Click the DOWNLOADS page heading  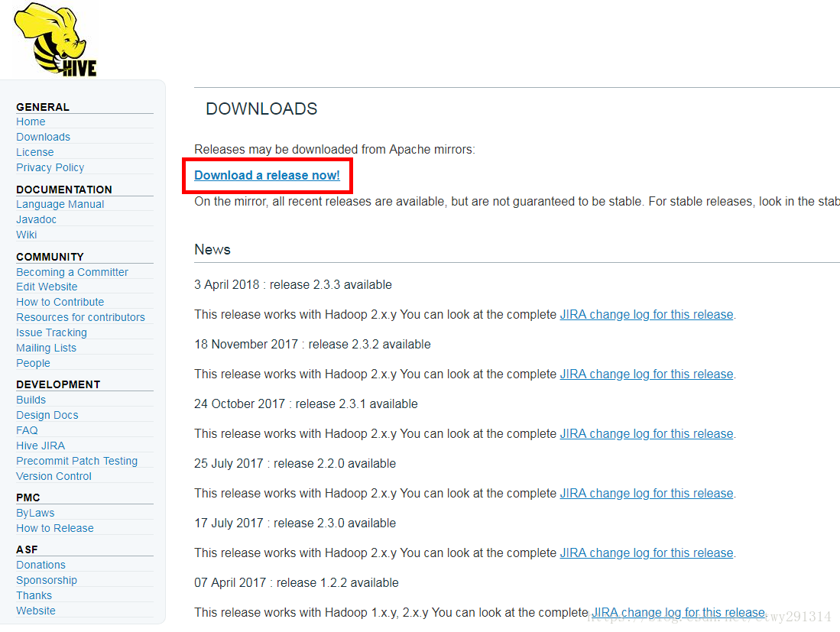click(261, 109)
